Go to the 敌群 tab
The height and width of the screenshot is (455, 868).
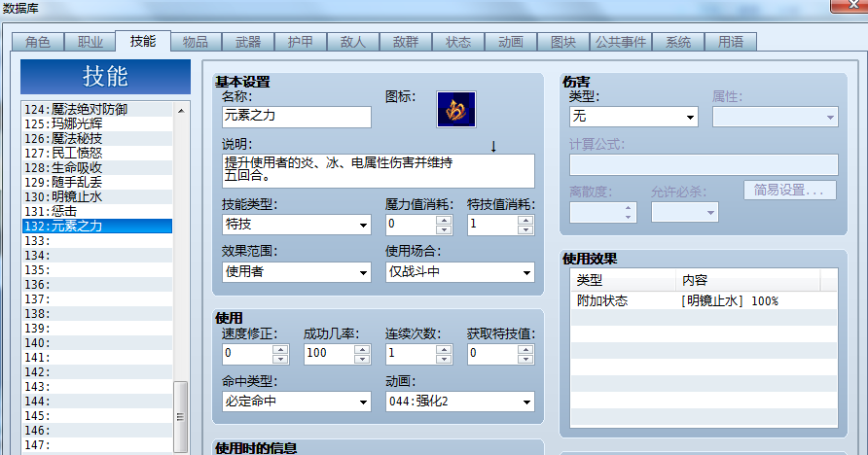(x=406, y=42)
